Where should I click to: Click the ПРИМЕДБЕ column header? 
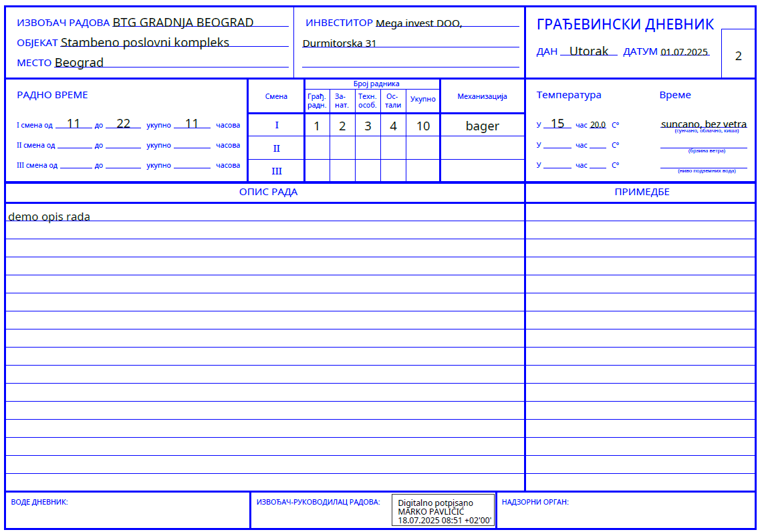point(641,192)
